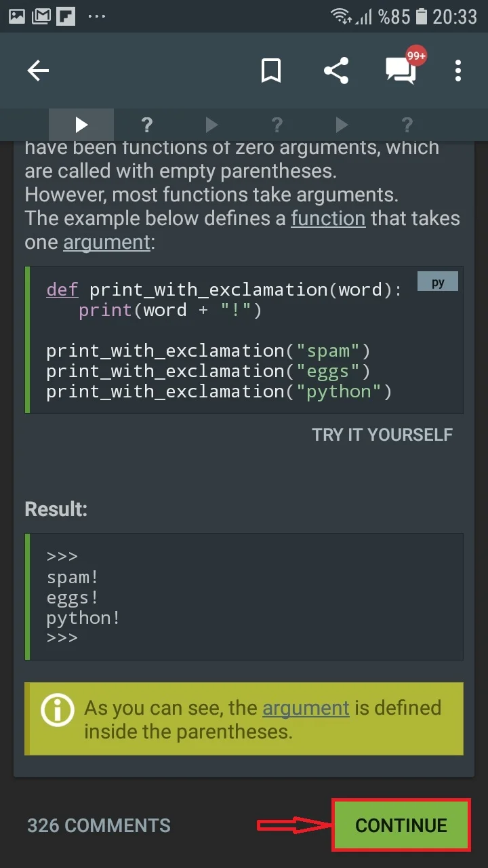Follow the underlined 'function' link
Image resolution: width=488 pixels, height=868 pixels.
328,218
